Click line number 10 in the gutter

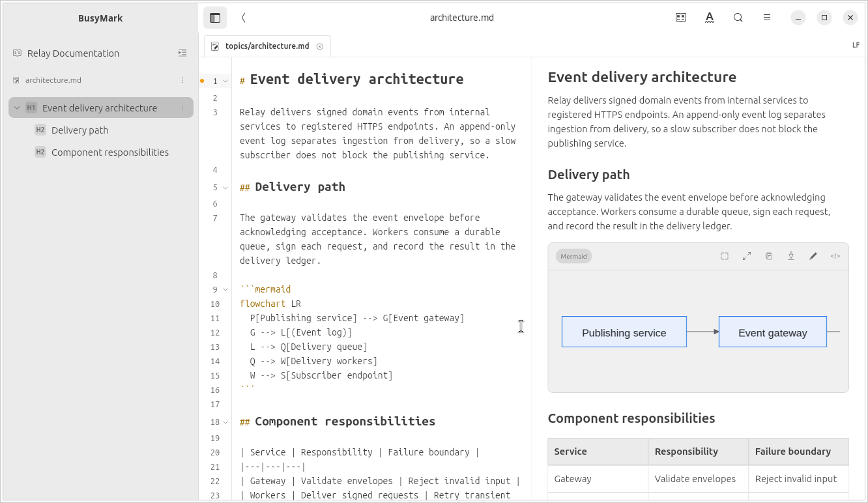[x=215, y=304]
